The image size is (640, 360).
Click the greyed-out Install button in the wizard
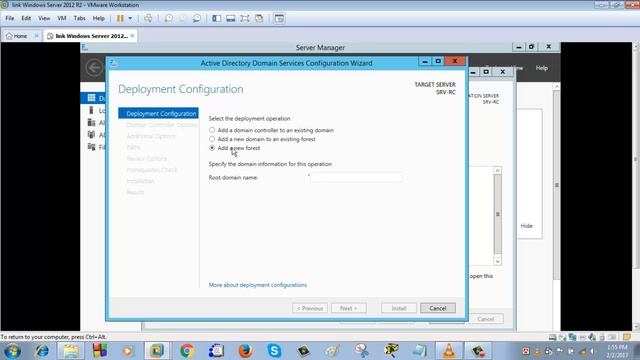pos(399,308)
